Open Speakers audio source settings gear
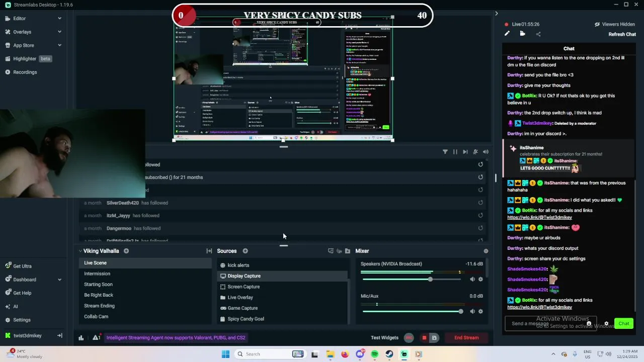Viewport: 644px width, 362px height. pyautogui.click(x=480, y=279)
